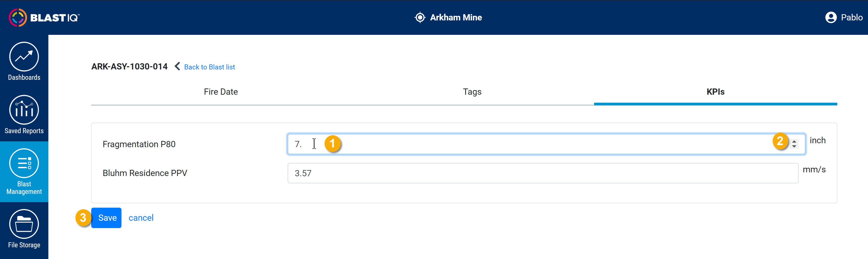Switch to the Tags tab
This screenshot has width=868, height=259.
[472, 92]
